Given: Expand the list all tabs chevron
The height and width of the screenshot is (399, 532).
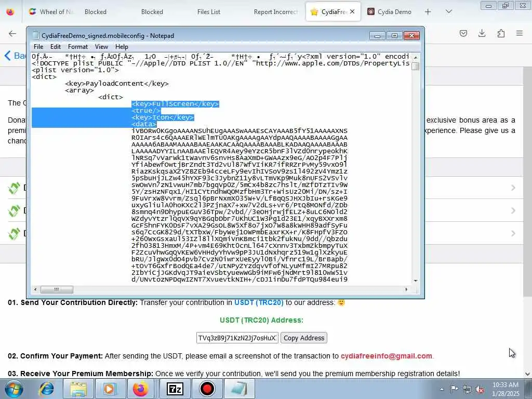Looking at the screenshot, I should [448, 12].
